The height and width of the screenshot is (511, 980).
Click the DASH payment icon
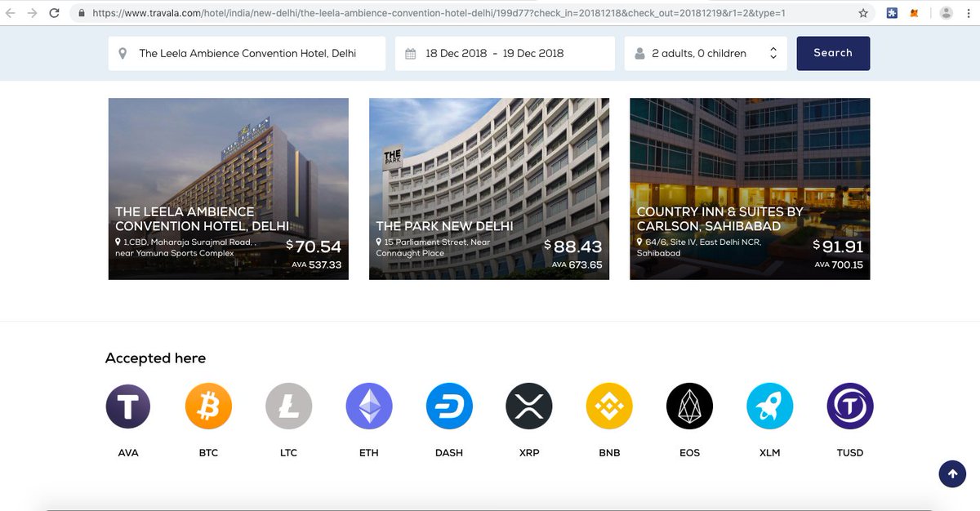(448, 406)
